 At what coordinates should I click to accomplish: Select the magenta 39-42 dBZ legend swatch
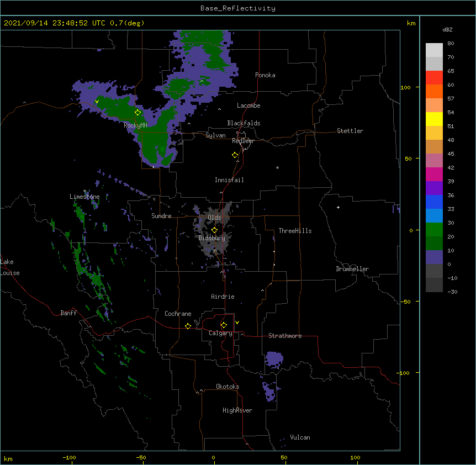434,174
